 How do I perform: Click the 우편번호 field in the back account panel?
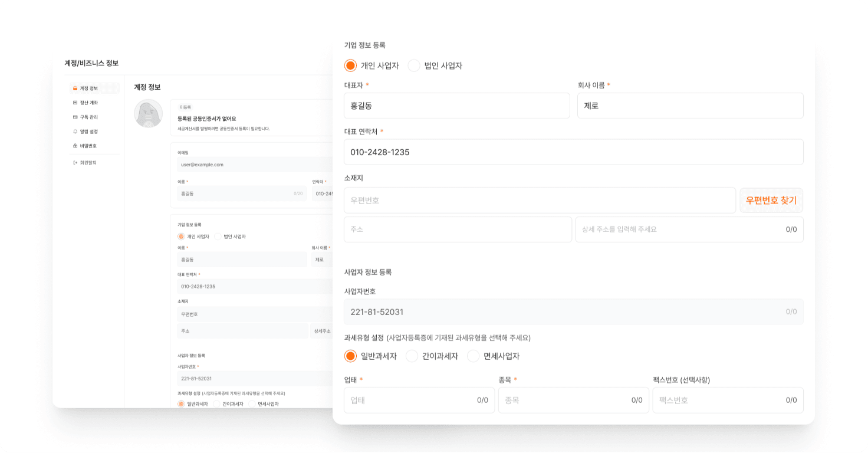click(255, 314)
